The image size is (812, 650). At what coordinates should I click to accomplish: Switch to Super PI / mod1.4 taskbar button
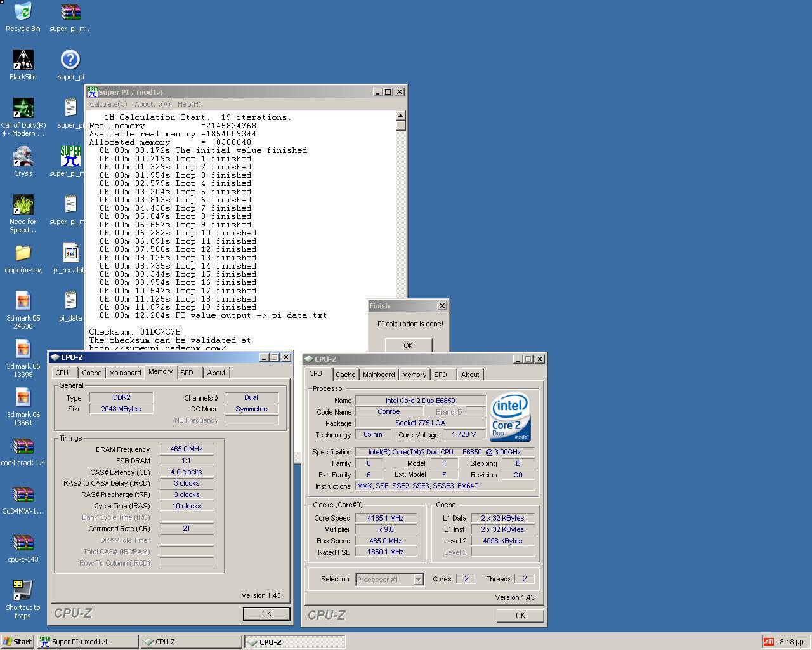[88, 642]
